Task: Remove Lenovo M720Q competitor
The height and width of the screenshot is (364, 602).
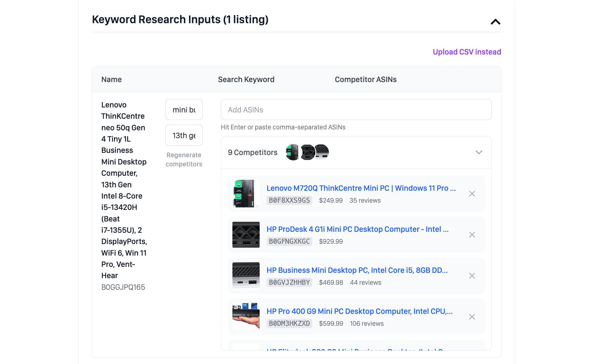Action: pos(472,194)
